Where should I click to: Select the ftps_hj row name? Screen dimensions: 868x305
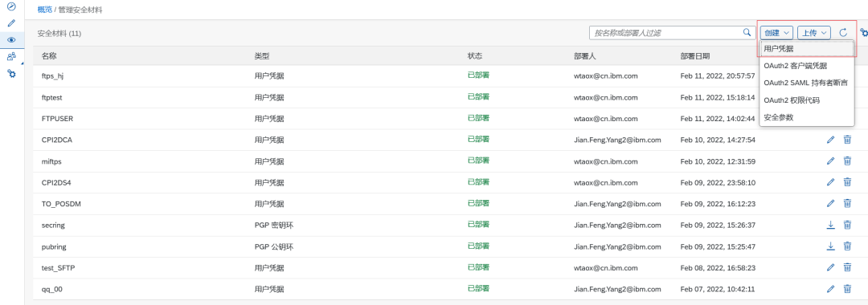tap(53, 75)
